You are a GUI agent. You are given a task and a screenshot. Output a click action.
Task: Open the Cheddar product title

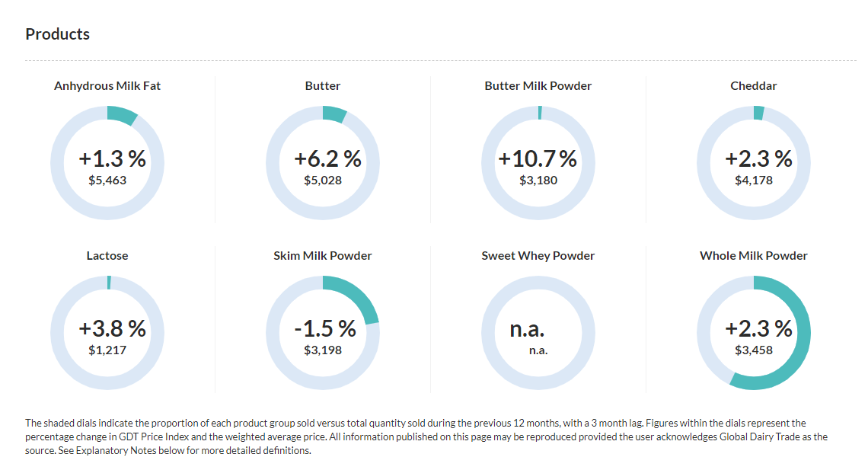[x=754, y=86]
